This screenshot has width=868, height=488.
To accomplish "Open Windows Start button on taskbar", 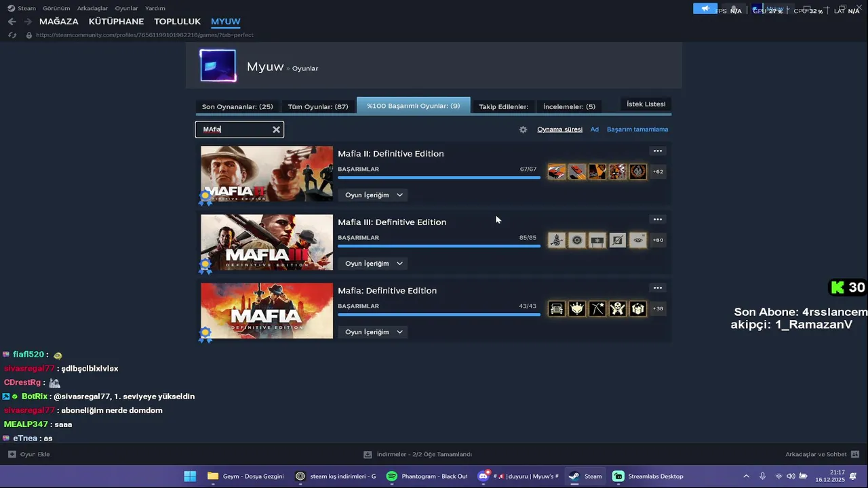I will 190,476.
